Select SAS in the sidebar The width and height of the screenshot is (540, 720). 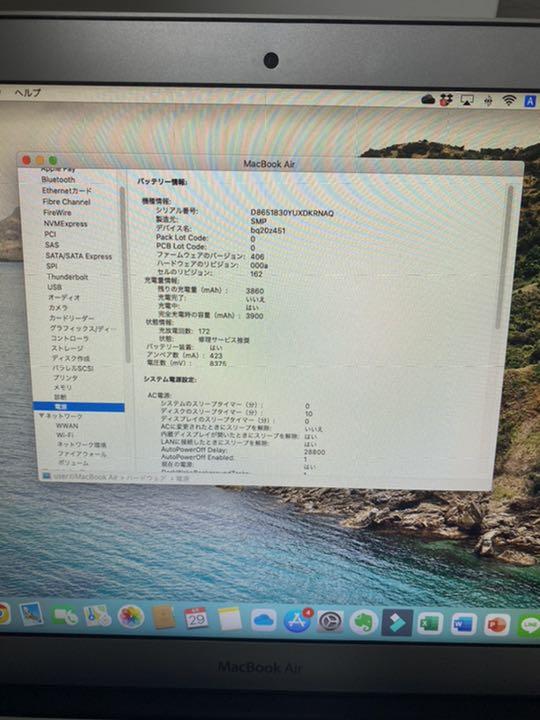[51, 245]
